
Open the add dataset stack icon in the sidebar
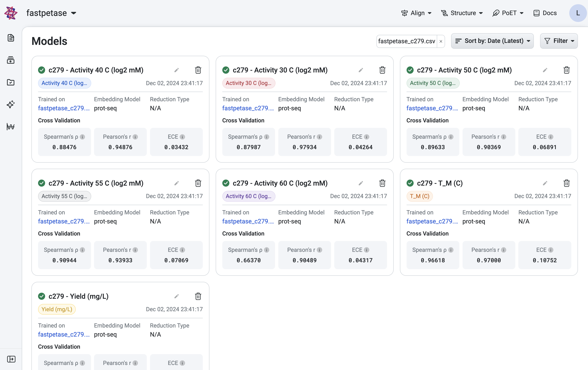pos(11,60)
